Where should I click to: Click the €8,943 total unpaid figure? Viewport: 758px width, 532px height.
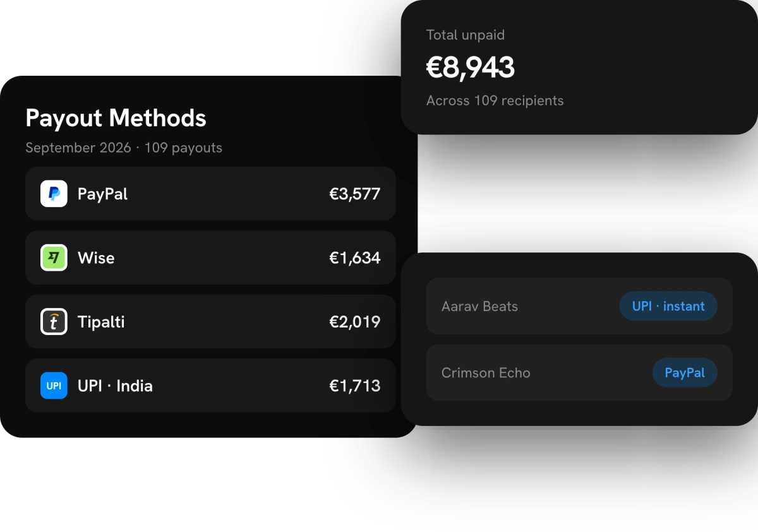click(471, 68)
